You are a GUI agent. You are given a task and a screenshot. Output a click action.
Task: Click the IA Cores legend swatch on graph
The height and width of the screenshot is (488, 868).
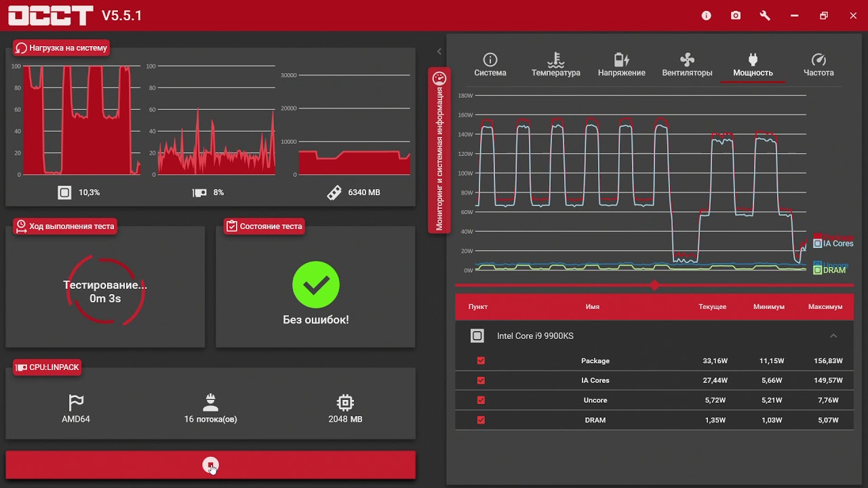(817, 243)
